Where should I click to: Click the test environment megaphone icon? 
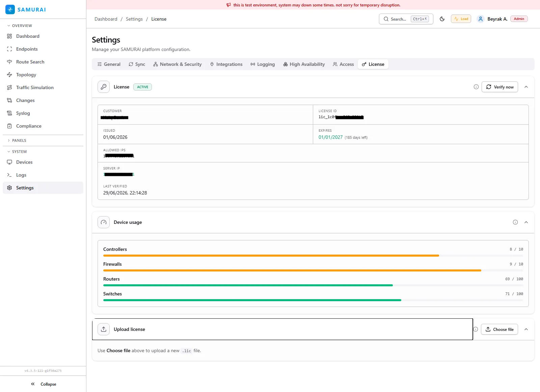[228, 5]
